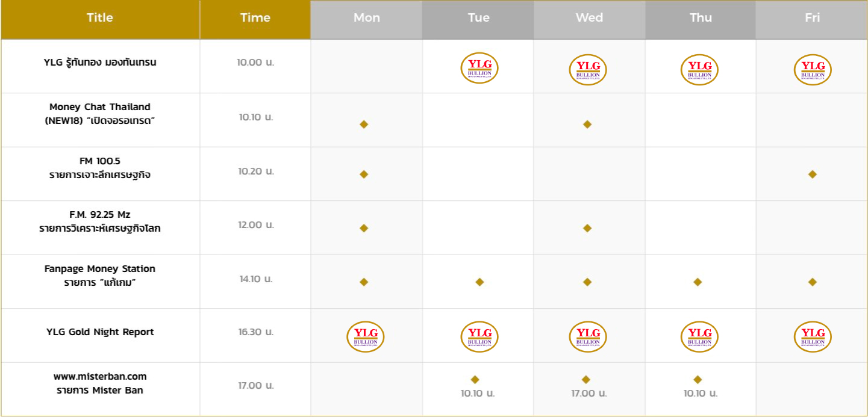868x417 pixels.
Task: Click Monday diamond for Money Chat Thailand
Action: (364, 125)
